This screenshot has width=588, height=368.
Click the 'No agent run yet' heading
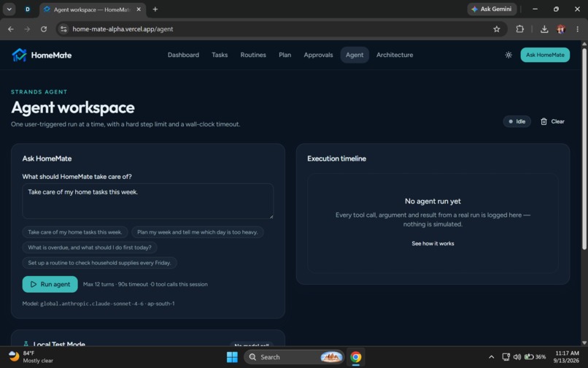[x=433, y=202]
